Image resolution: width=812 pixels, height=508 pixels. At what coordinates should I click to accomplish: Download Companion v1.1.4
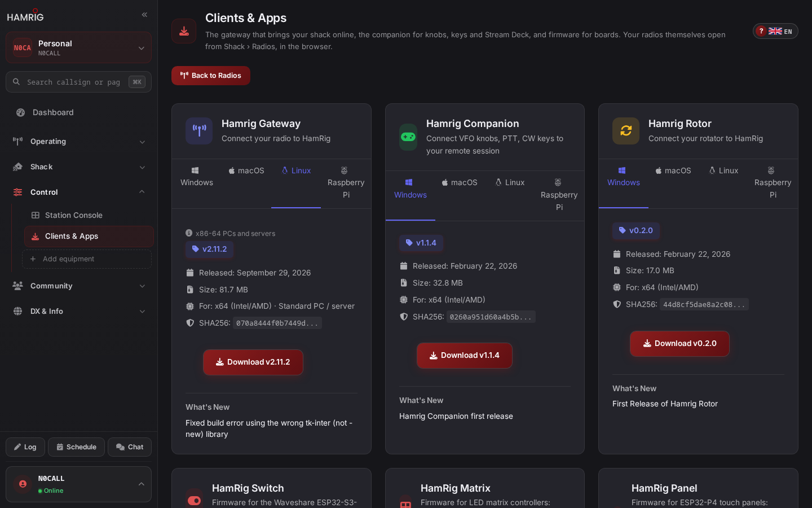(x=465, y=356)
